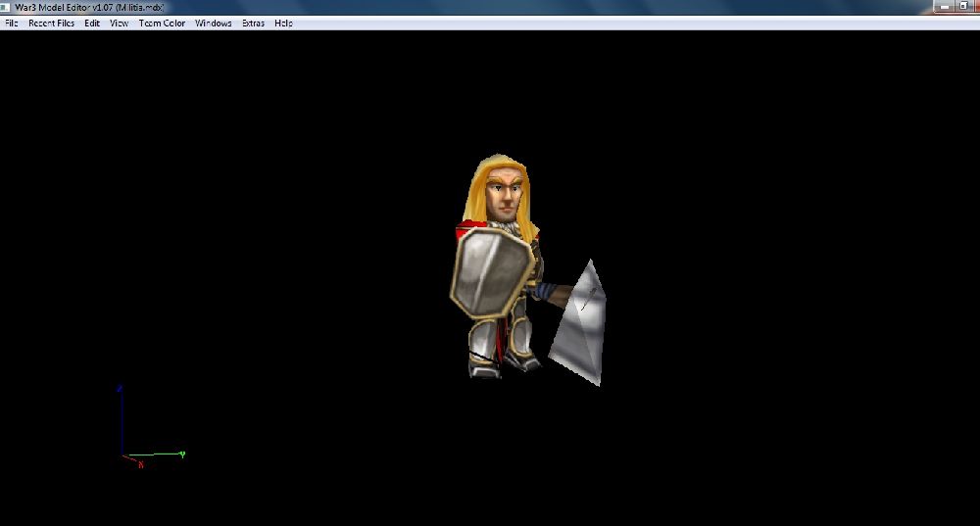Open the Windows menu
Screen dimensions: 980x526
(213, 24)
